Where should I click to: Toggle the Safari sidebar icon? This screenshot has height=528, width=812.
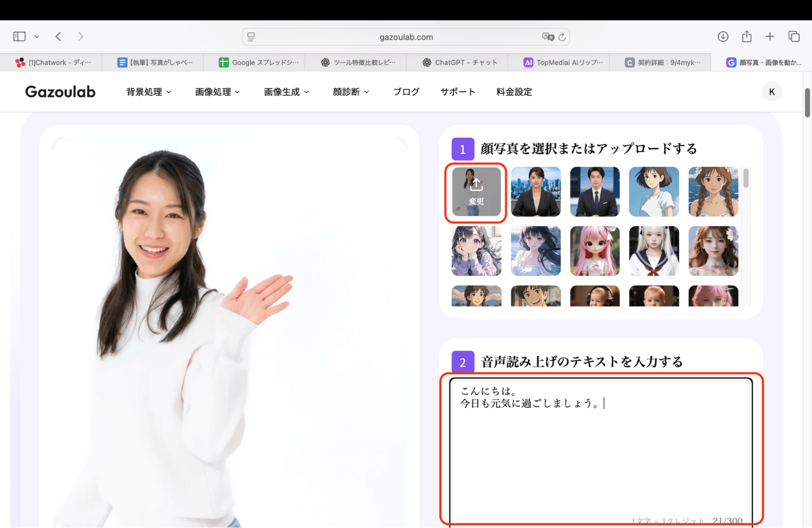pyautogui.click(x=19, y=36)
